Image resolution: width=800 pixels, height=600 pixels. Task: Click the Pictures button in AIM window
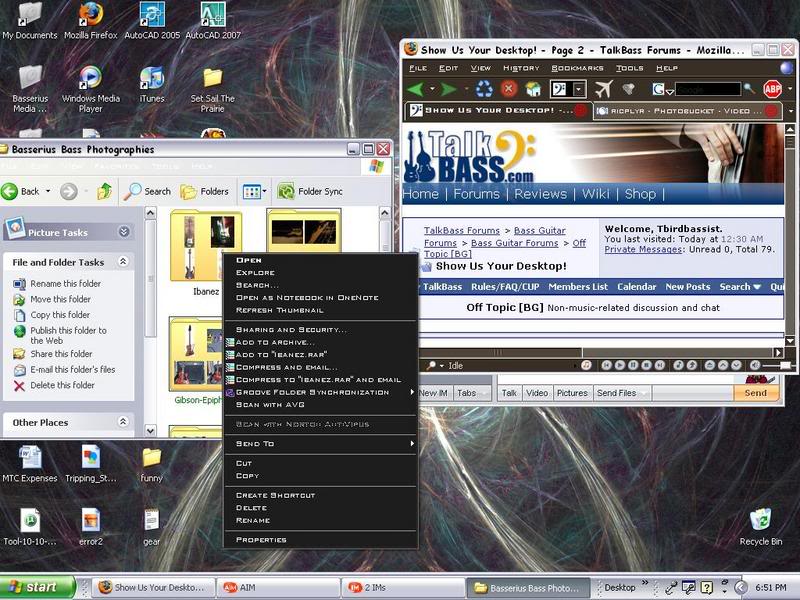(572, 393)
